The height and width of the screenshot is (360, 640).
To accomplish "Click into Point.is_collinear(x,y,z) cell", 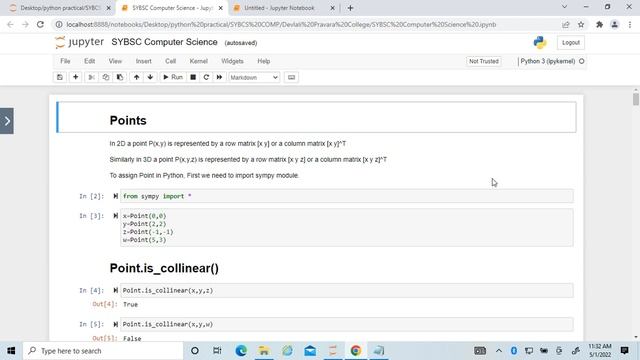I will point(347,291).
